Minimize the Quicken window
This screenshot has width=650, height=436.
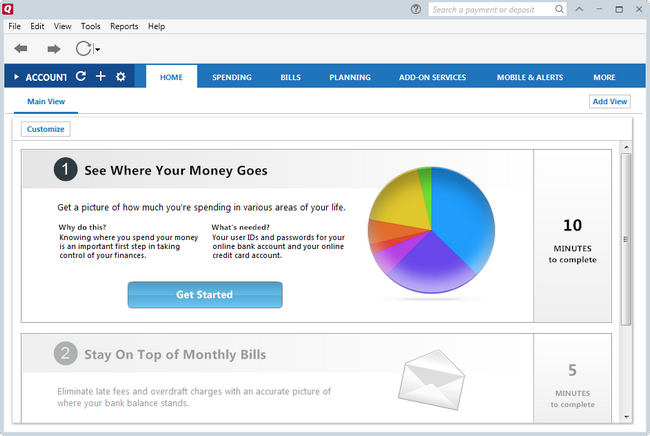pos(599,9)
